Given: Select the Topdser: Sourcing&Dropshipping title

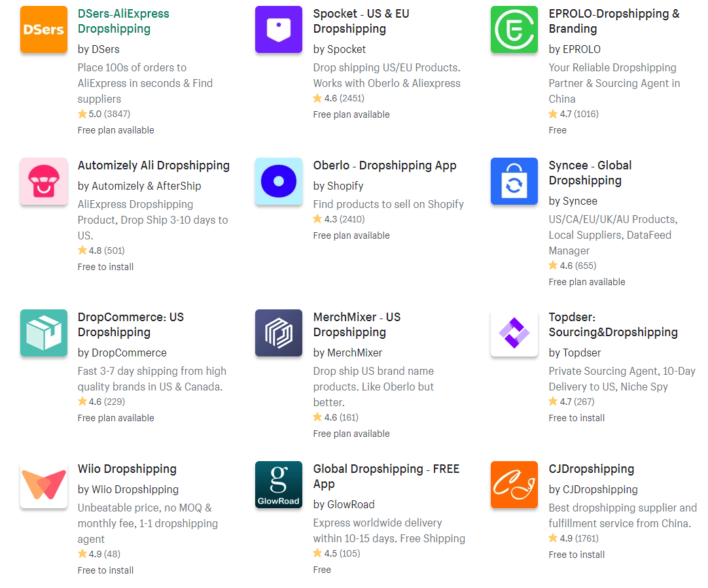Looking at the screenshot, I should point(613,324).
